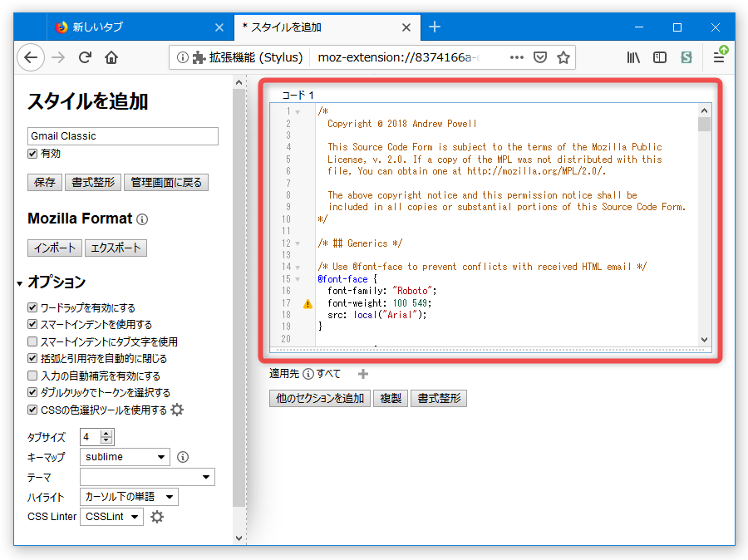Screen dimensions: 748x560
Task: Click sidebar 書式整形 button
Action: pyautogui.click(x=93, y=182)
